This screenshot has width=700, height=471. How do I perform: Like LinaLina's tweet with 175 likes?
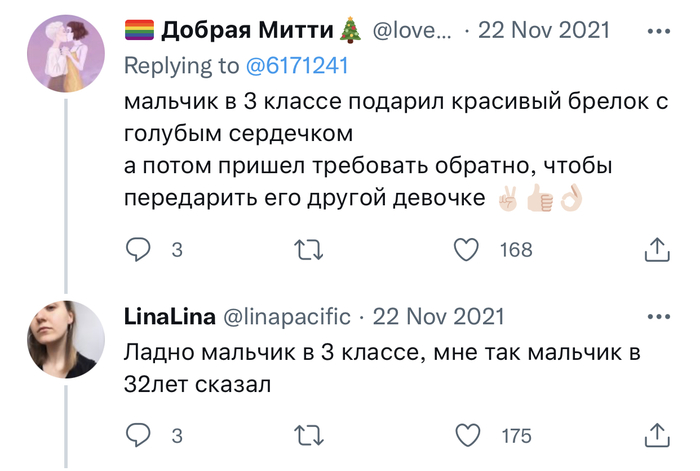pyautogui.click(x=467, y=435)
